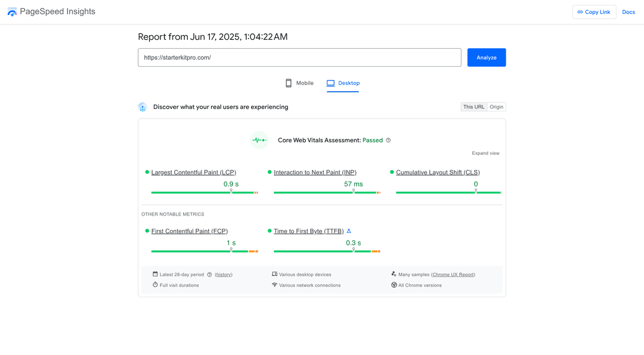The width and height of the screenshot is (644, 355).
Task: Click the Analyze button
Action: (487, 57)
